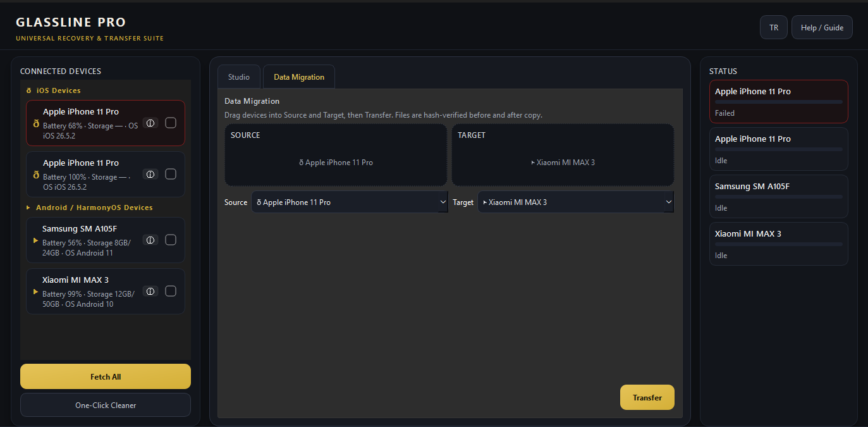Click the Xiaomi MI MAX 3 title in Status panel
Screen dimensions: 868x427
pyautogui.click(x=748, y=234)
